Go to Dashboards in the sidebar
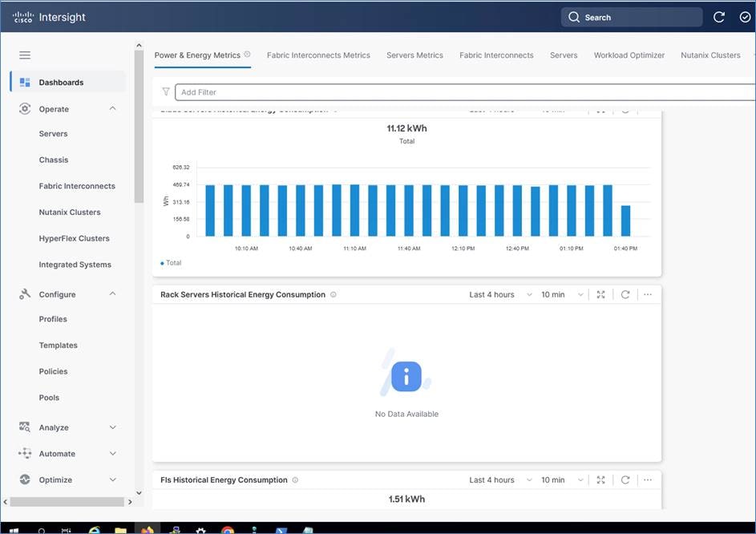The image size is (756, 534). (67, 82)
